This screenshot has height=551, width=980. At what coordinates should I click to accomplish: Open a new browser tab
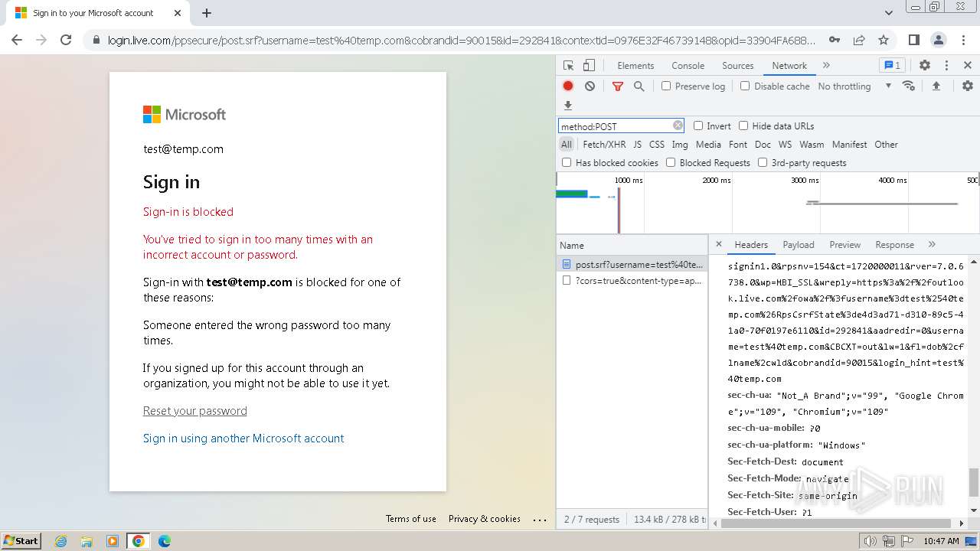pyautogui.click(x=207, y=13)
